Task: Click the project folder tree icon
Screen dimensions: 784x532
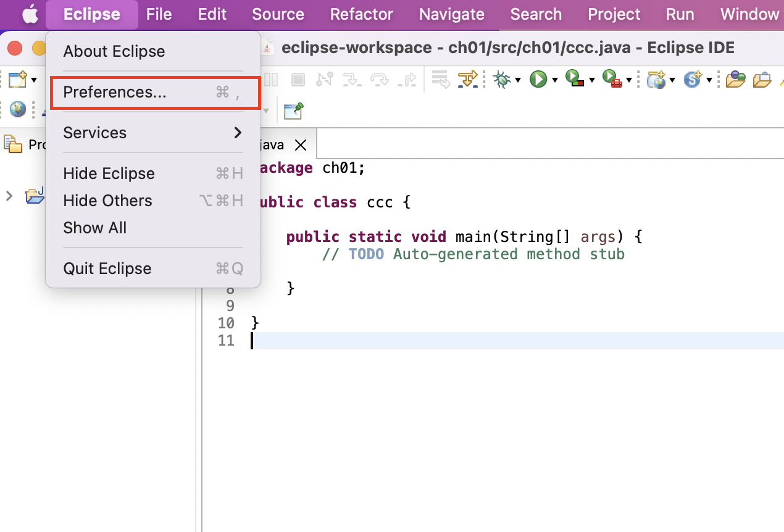Action: 35,196
